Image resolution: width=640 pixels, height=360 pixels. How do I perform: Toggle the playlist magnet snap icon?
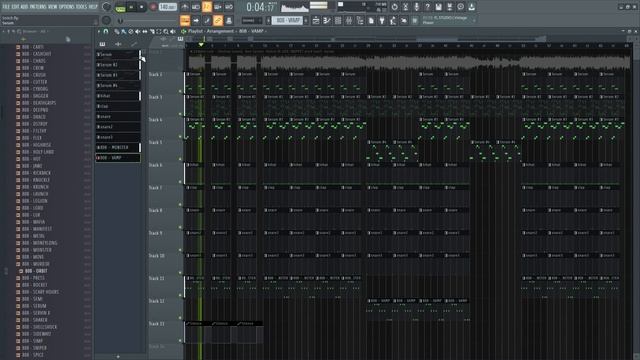pyautogui.click(x=106, y=31)
